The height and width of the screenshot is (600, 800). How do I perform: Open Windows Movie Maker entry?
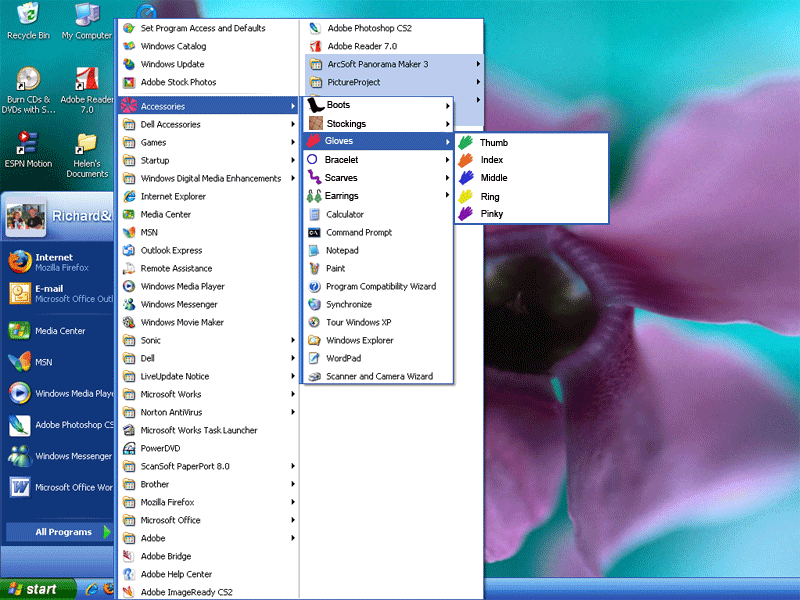(208, 322)
